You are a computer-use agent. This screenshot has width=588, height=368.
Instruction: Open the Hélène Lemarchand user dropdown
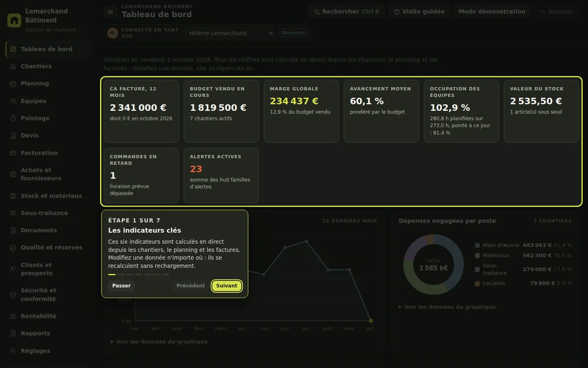point(230,33)
